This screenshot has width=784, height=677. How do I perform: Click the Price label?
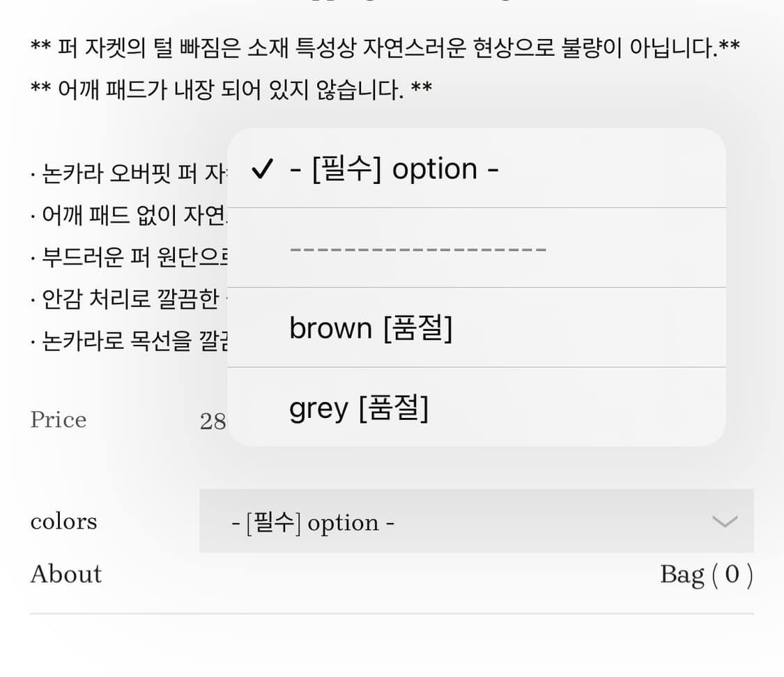point(58,419)
